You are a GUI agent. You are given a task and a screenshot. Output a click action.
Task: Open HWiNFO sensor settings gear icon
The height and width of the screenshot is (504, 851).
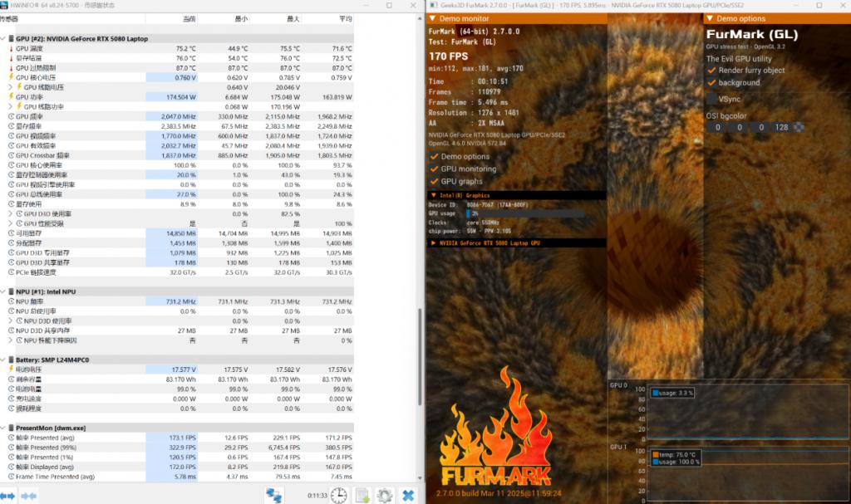click(385, 496)
